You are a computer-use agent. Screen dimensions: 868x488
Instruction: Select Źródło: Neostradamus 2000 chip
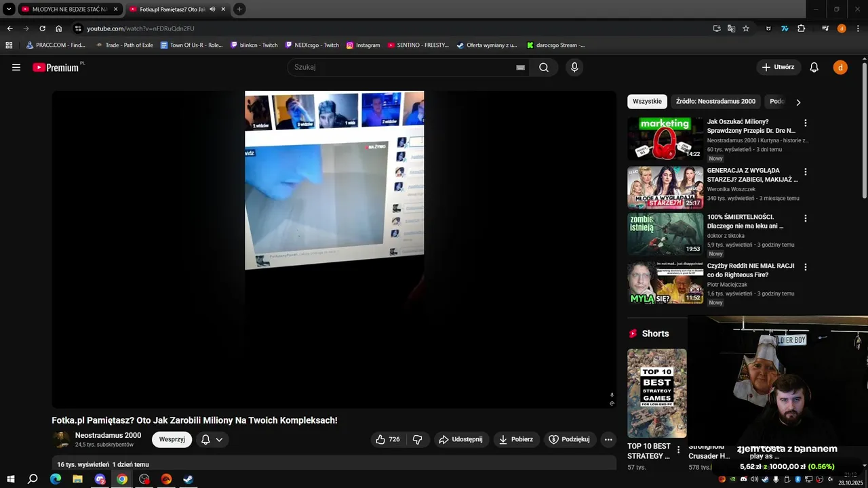tap(715, 102)
